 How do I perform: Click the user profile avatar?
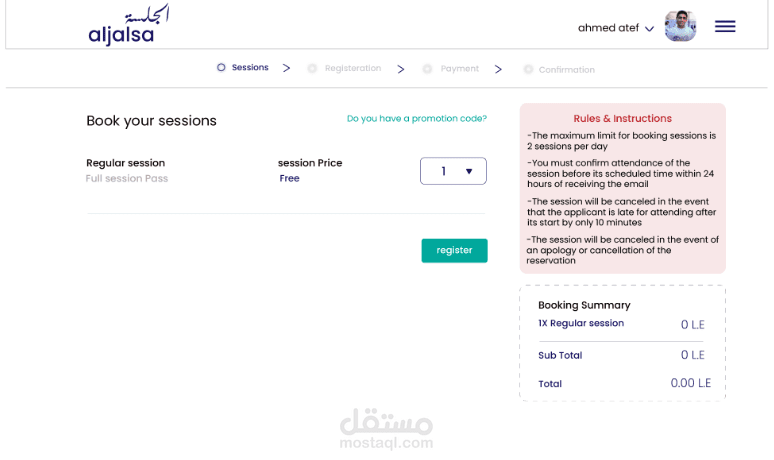(680, 26)
